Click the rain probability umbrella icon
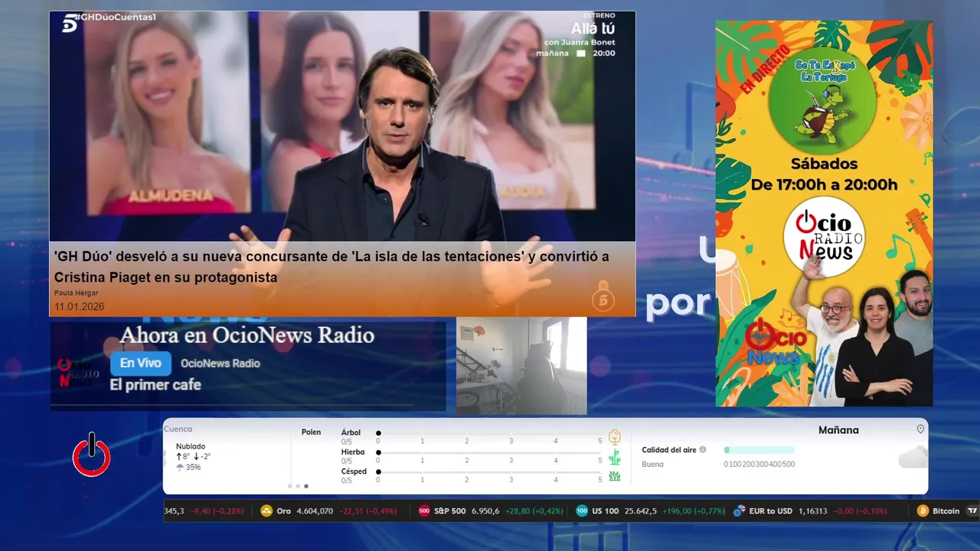 click(180, 467)
